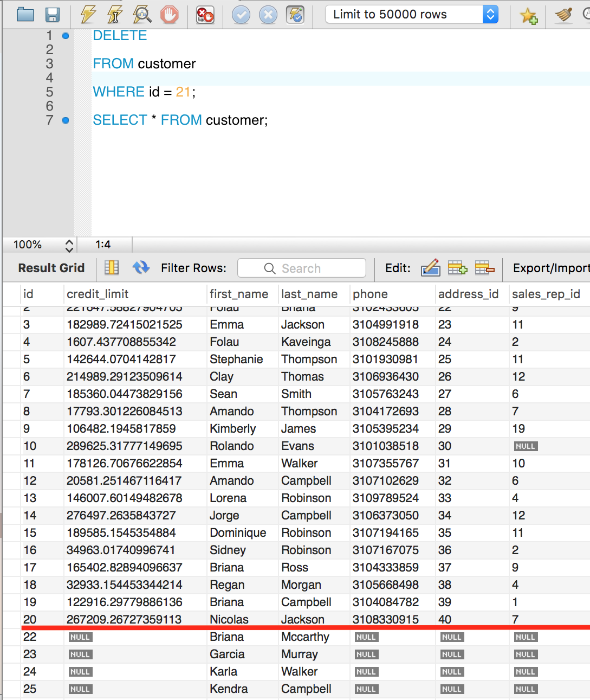Click the statement marker dot on line 1
Image resolution: width=590 pixels, height=700 pixels.
point(66,36)
